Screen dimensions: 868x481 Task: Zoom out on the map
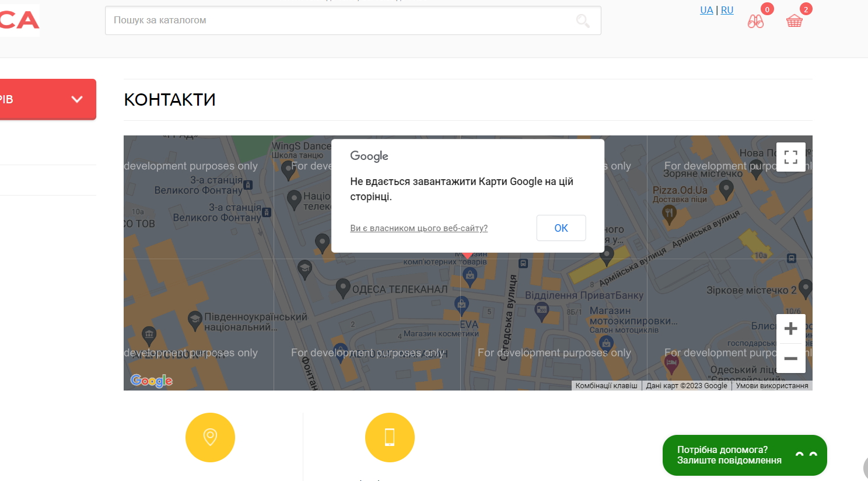791,358
